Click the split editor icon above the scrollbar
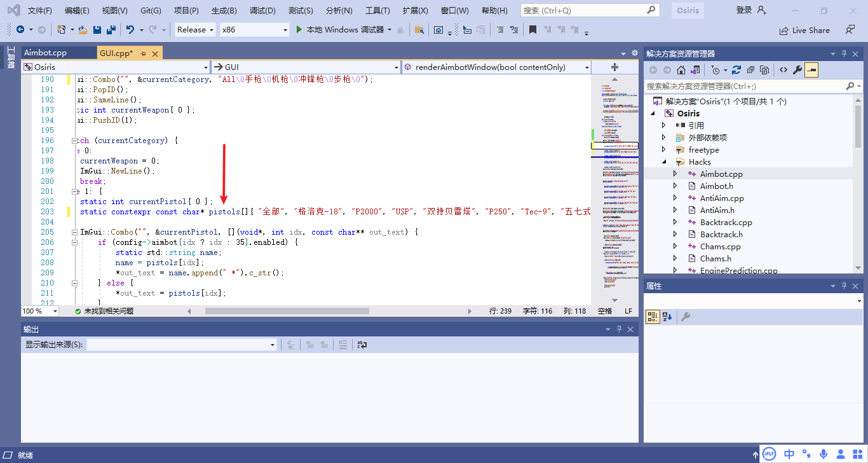Screen dimensions: 868x463 tap(614, 67)
